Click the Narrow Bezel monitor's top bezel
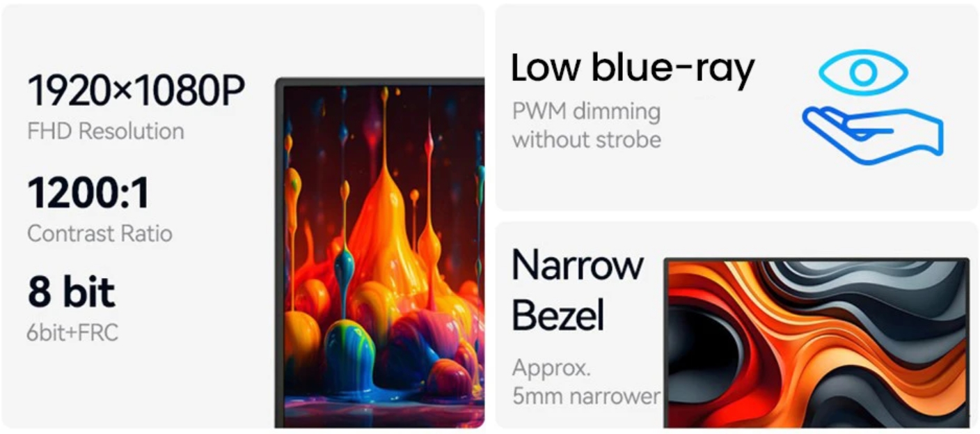The height and width of the screenshot is (434, 980). tap(816, 260)
